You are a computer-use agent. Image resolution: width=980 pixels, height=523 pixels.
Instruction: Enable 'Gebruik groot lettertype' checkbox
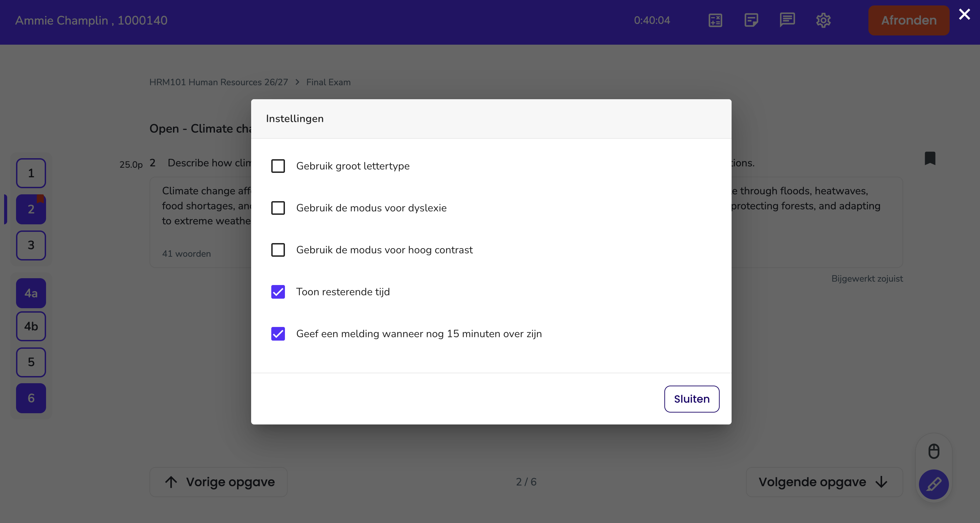(x=278, y=166)
